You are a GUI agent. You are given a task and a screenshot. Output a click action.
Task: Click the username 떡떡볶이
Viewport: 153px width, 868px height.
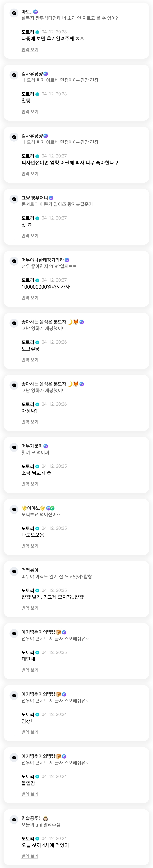[x=30, y=570]
